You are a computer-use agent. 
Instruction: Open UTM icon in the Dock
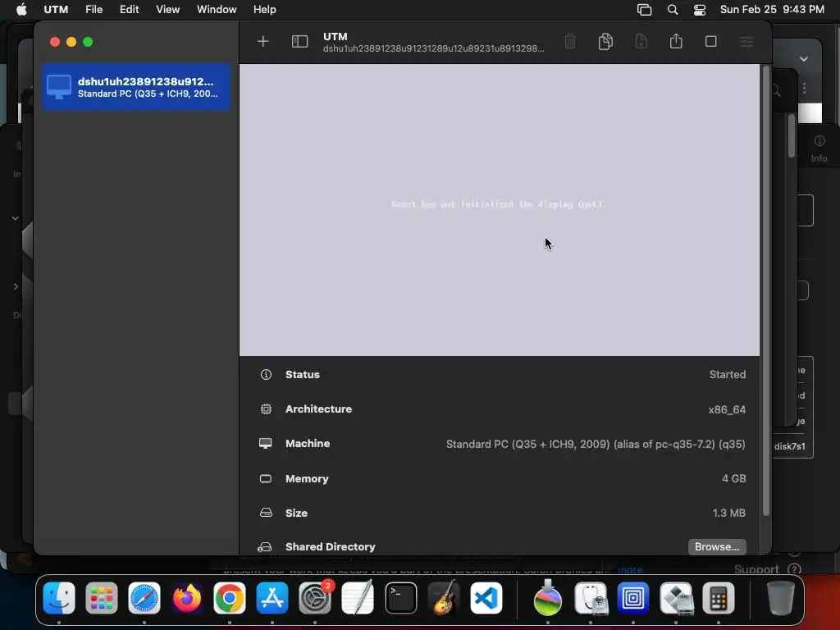tap(633, 598)
